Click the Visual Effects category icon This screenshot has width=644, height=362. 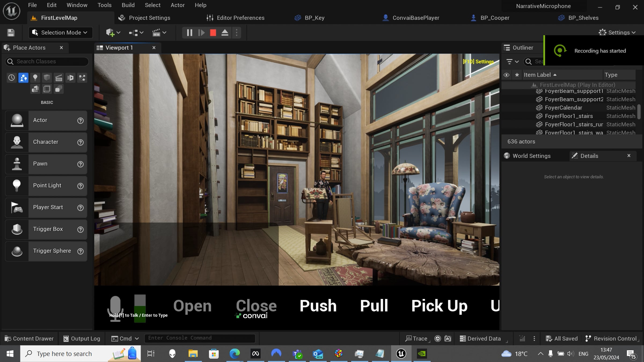82,78
